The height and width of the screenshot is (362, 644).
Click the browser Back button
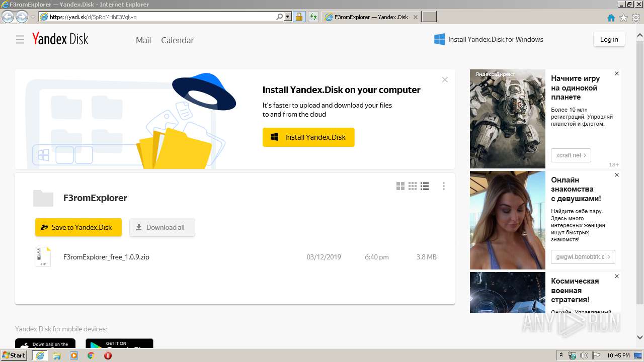[x=8, y=17]
